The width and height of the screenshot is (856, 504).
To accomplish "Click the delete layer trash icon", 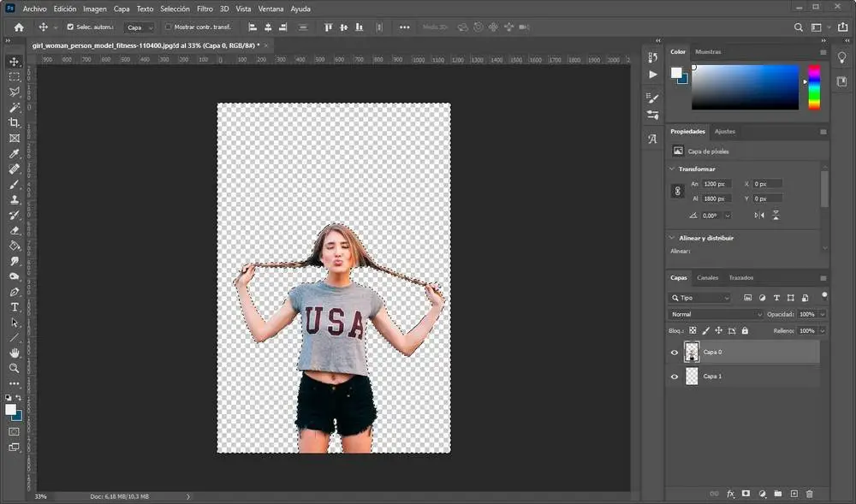I will (x=810, y=494).
